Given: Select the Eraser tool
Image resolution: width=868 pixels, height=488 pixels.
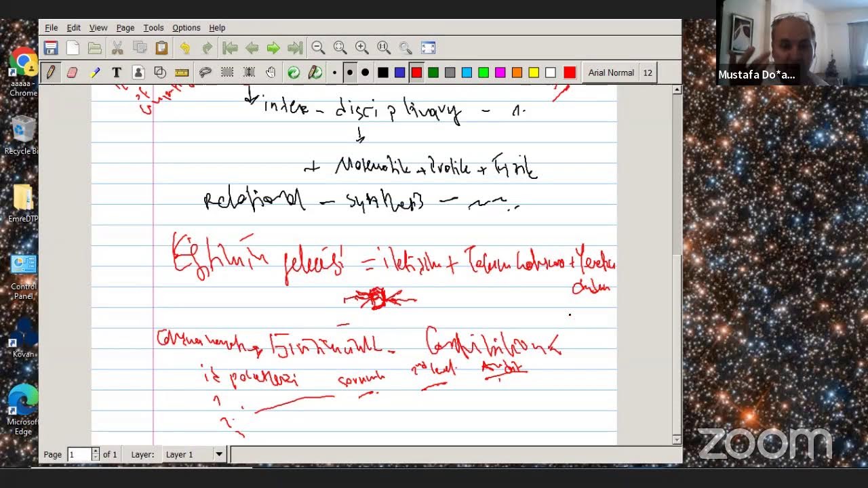Looking at the screenshot, I should [73, 73].
